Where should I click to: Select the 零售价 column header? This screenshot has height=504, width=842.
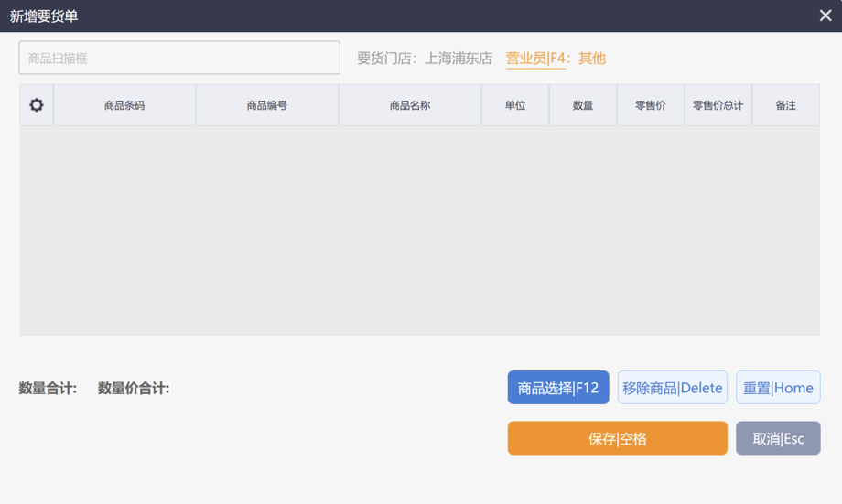tap(651, 105)
